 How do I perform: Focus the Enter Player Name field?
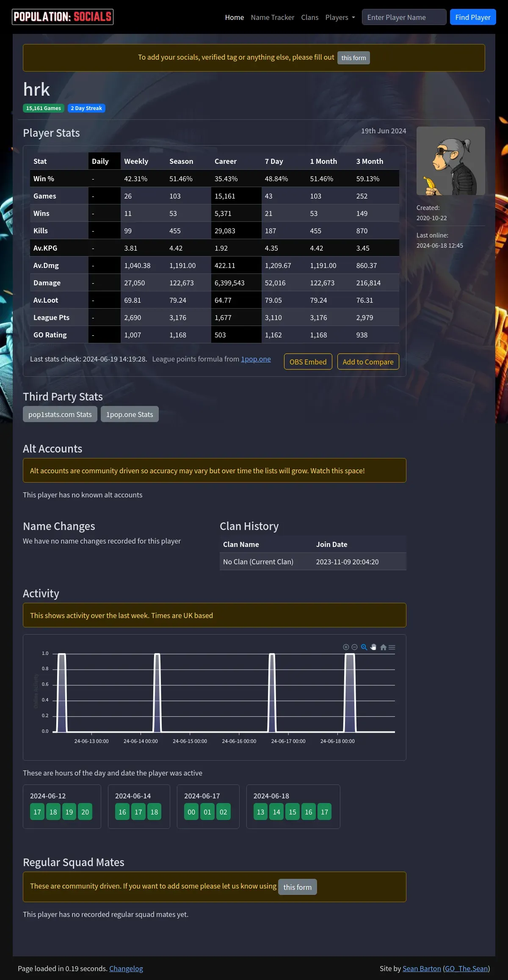(x=404, y=17)
